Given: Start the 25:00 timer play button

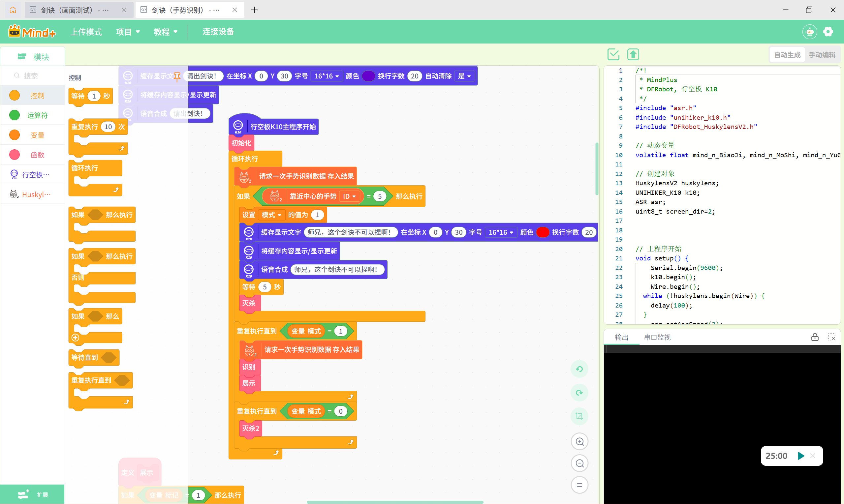Looking at the screenshot, I should [801, 456].
